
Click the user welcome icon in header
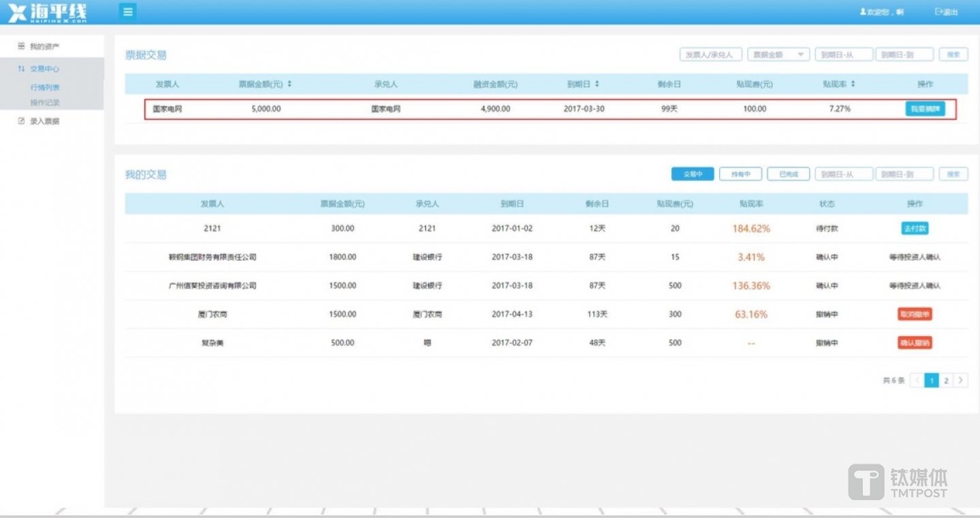coord(863,12)
